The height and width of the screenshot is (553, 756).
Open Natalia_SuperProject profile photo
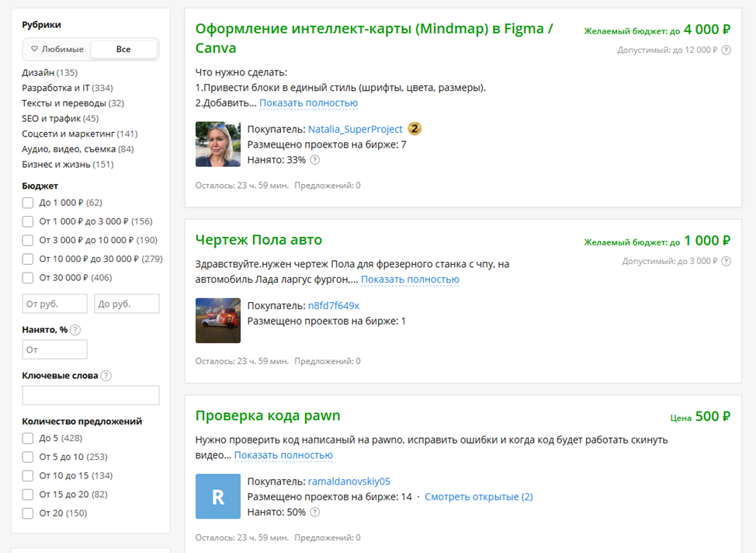tap(218, 144)
